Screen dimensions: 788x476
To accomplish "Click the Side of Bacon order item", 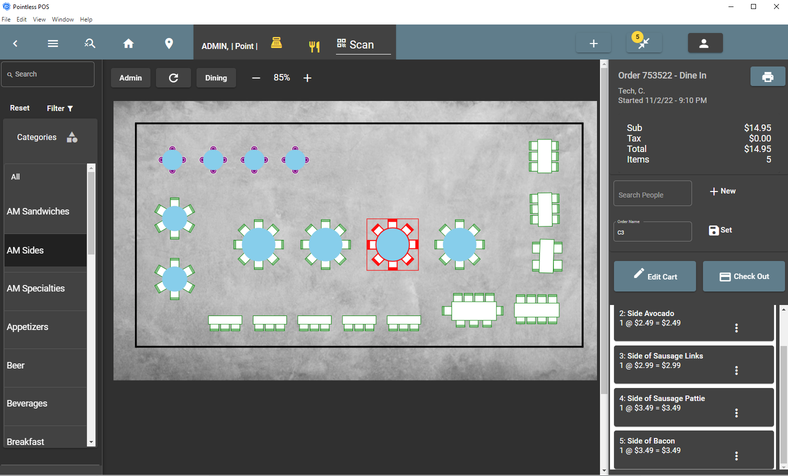I will click(x=694, y=449).
